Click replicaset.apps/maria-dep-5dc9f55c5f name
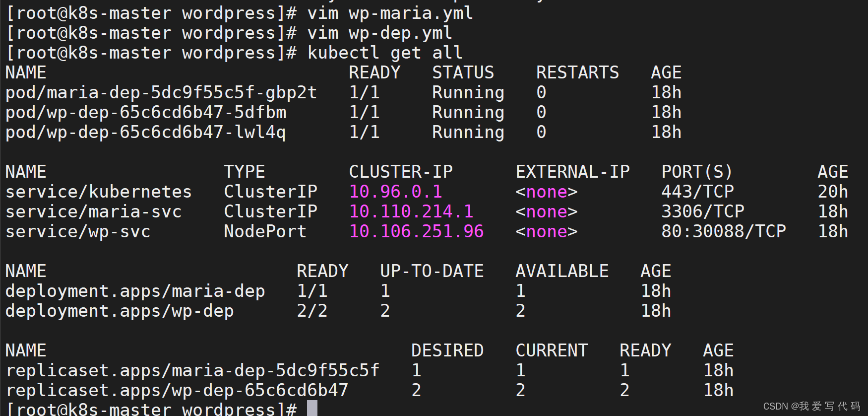This screenshot has width=868, height=416. tap(192, 370)
